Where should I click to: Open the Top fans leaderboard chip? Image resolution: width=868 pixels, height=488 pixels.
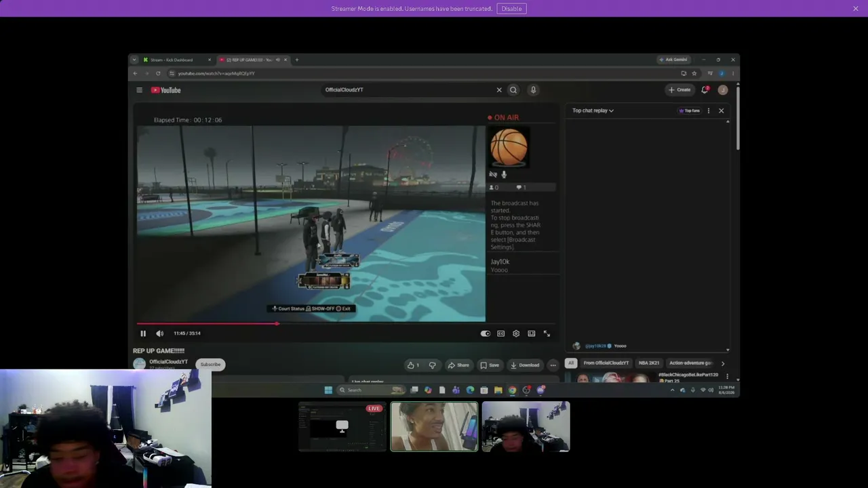tap(689, 110)
